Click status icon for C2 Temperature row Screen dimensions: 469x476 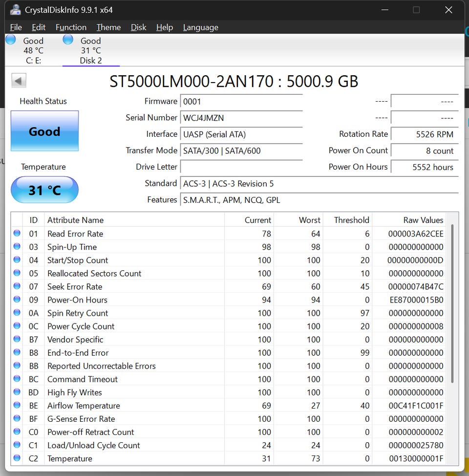click(17, 458)
